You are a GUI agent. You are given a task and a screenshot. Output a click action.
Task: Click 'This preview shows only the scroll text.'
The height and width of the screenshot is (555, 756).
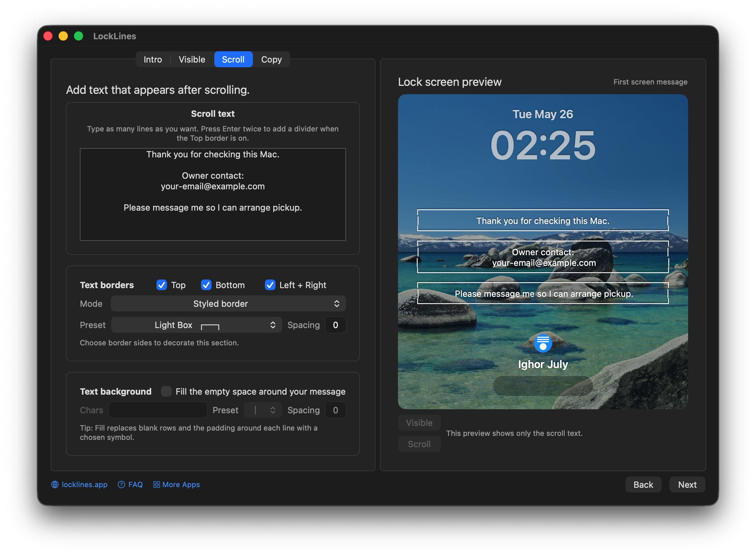(514, 433)
